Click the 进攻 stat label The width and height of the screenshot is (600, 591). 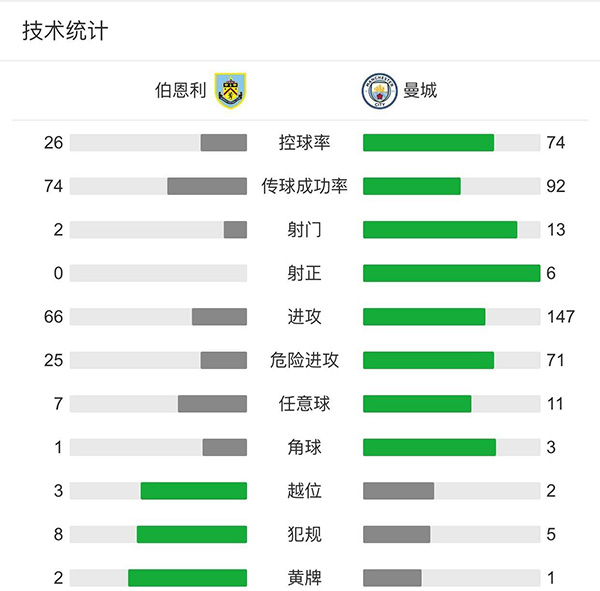304,317
